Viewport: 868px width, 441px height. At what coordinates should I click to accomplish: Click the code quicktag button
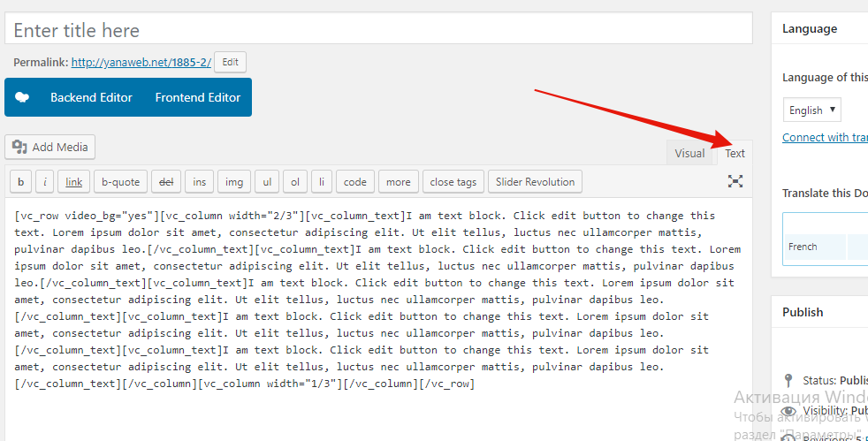(x=354, y=182)
